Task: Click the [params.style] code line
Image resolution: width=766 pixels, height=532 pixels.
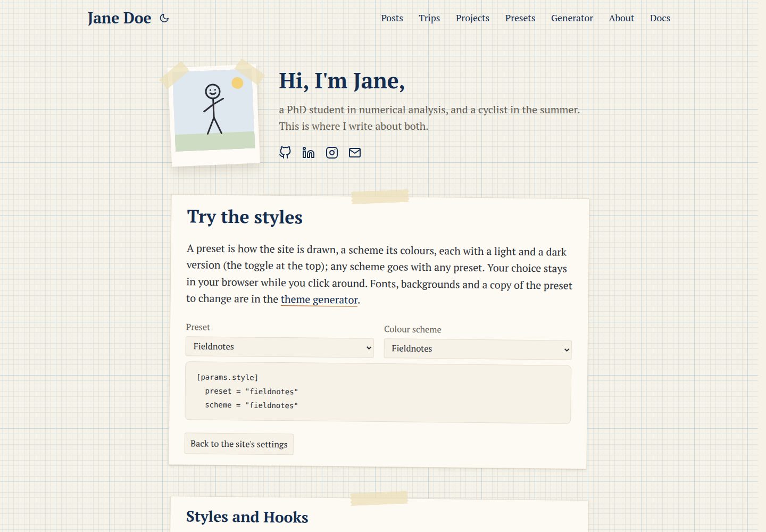Action: coord(227,377)
